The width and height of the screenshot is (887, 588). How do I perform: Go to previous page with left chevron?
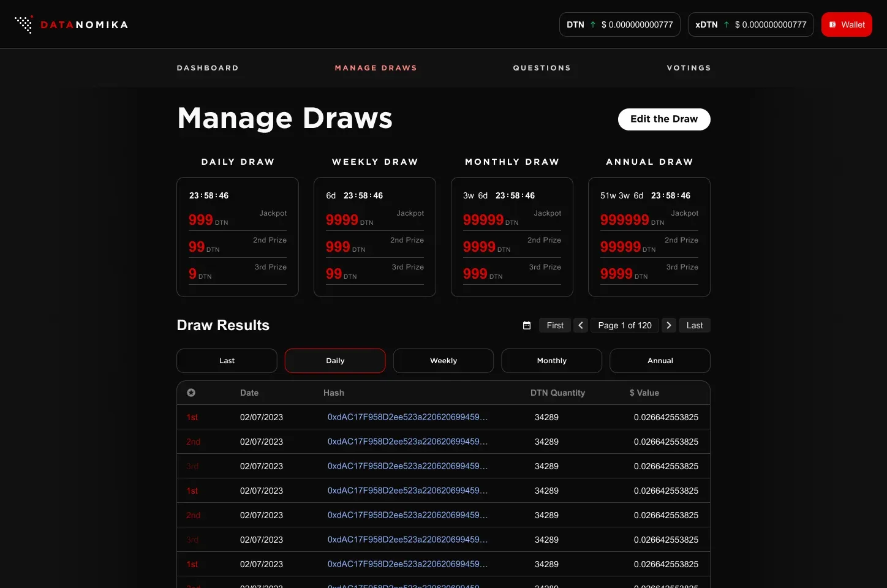[581, 325]
